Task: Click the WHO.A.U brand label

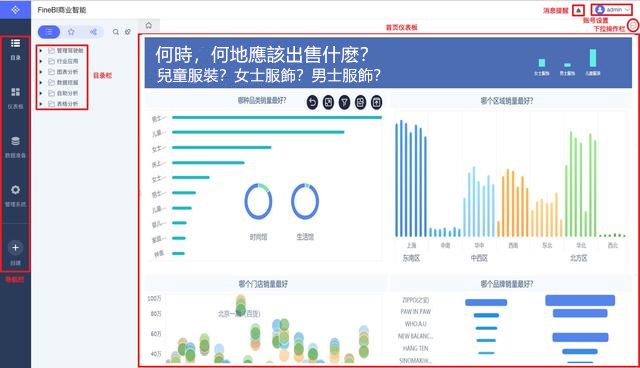Action: 416,324
